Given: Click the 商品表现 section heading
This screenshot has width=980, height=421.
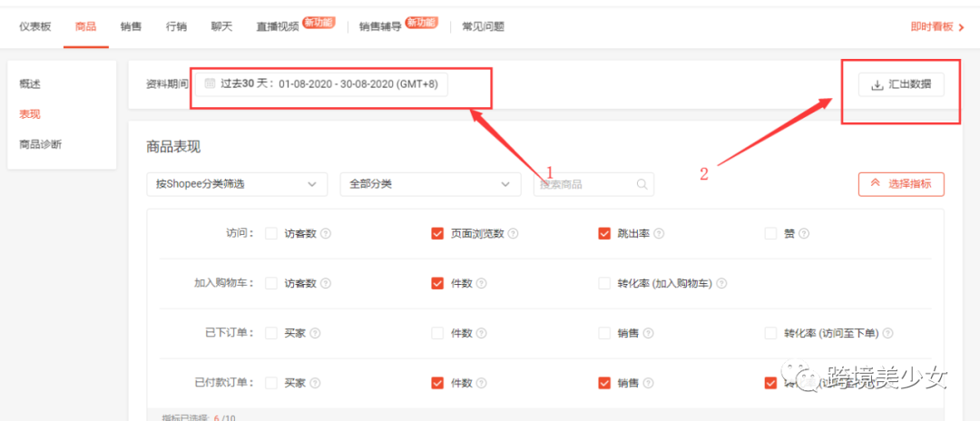Looking at the screenshot, I should [x=173, y=147].
